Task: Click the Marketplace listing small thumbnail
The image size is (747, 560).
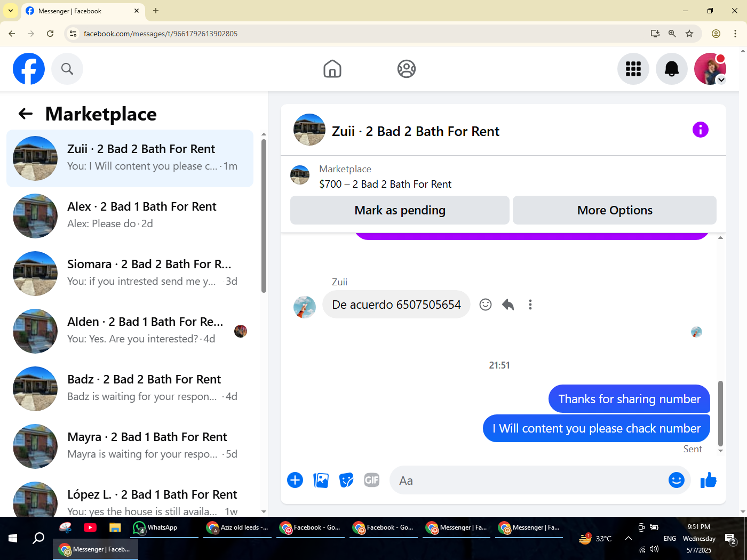Action: pyautogui.click(x=300, y=175)
